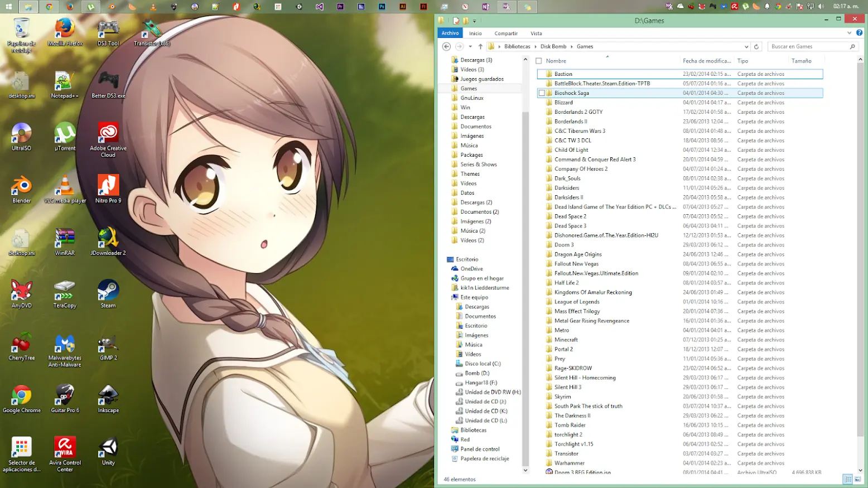The height and width of the screenshot is (488, 868).
Task: Click the navigation pane vertical scrollbar
Action: 525,288
